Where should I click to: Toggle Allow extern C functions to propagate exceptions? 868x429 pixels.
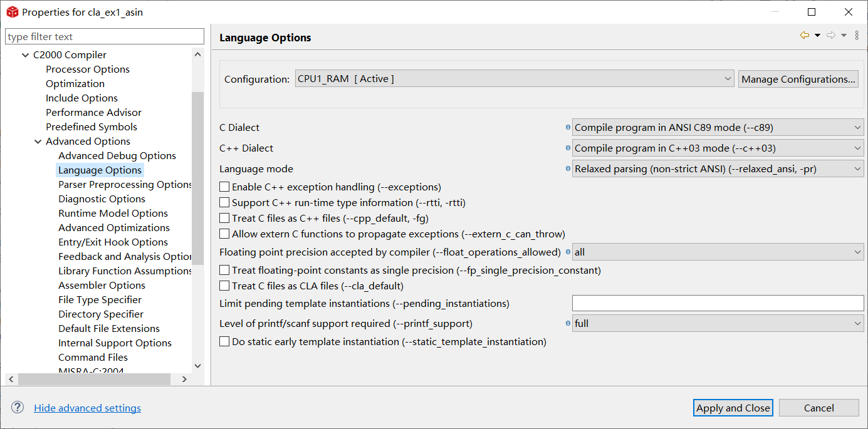(224, 234)
